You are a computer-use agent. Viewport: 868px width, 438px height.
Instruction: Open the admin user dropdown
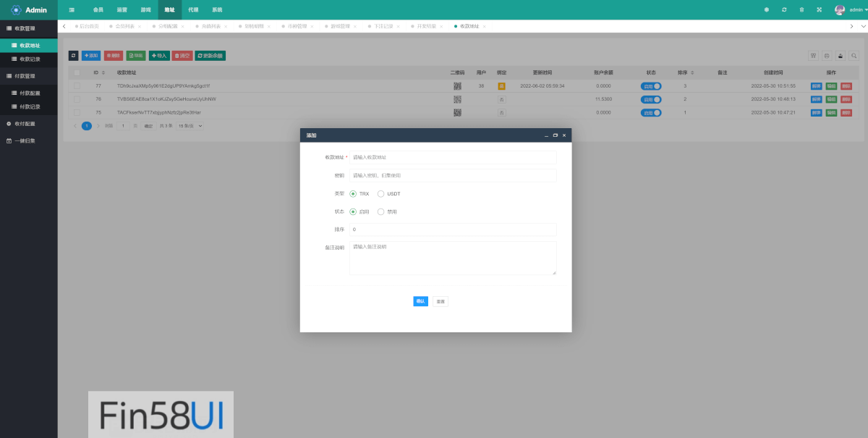pyautogui.click(x=849, y=10)
